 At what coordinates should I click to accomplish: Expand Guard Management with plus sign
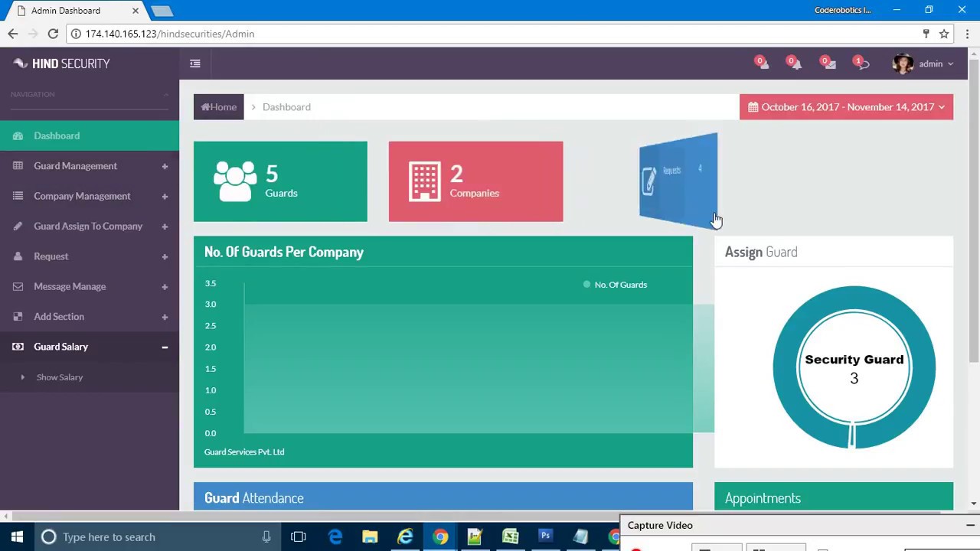[x=165, y=166]
